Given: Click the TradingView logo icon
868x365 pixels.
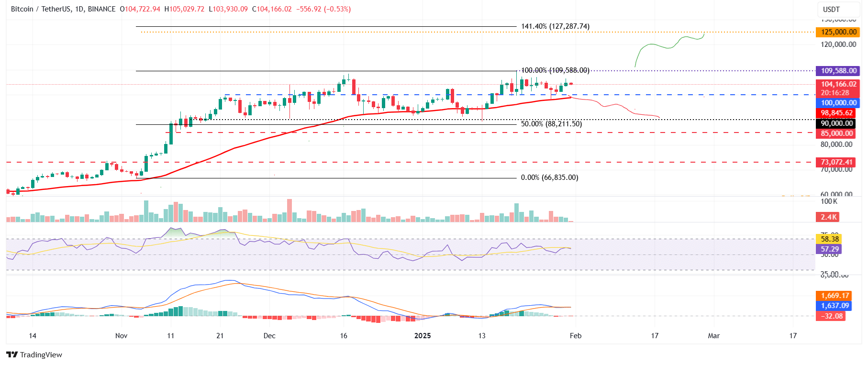Looking at the screenshot, I should (x=12, y=354).
